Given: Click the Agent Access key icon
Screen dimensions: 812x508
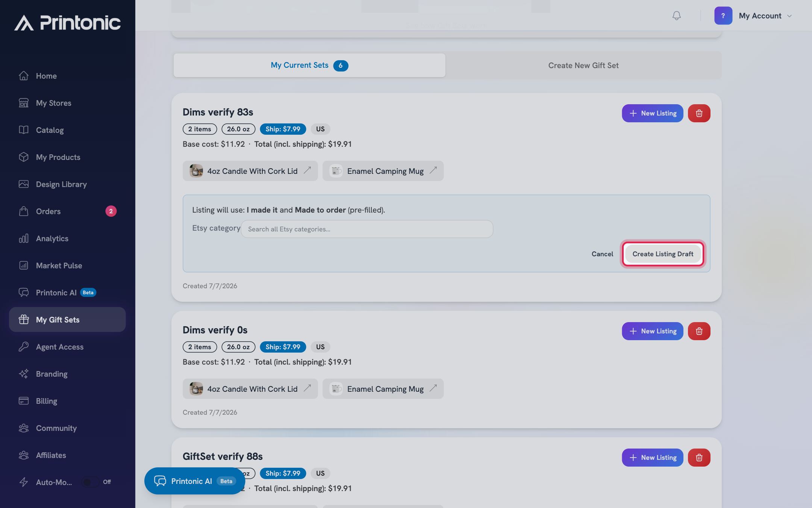Looking at the screenshot, I should coord(24,347).
